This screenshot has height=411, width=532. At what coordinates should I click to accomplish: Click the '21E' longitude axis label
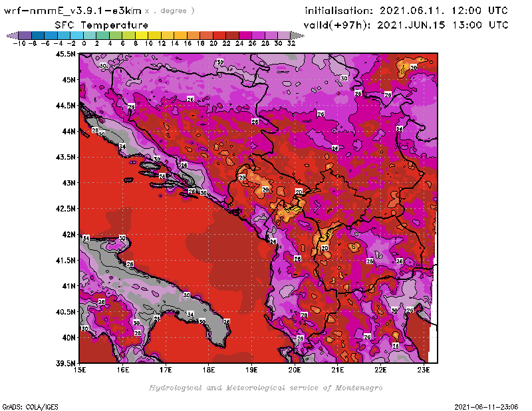click(x=338, y=370)
